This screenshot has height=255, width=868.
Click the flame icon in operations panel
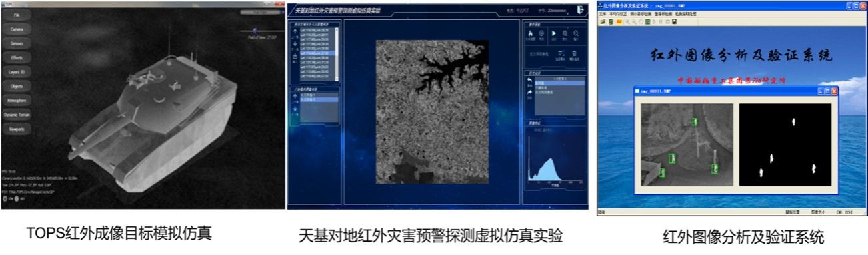[x=531, y=33]
